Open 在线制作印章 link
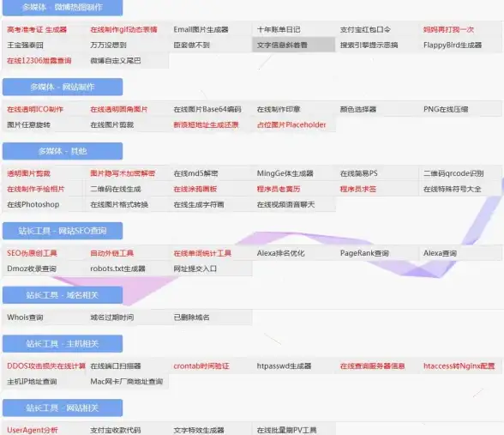Image resolution: width=504 pixels, height=435 pixels. [x=279, y=110]
